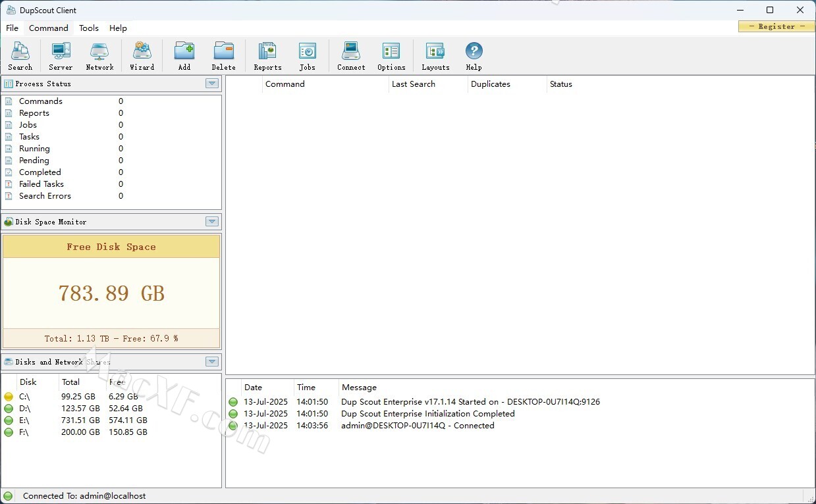Open the File menu
The width and height of the screenshot is (816, 504).
point(13,28)
